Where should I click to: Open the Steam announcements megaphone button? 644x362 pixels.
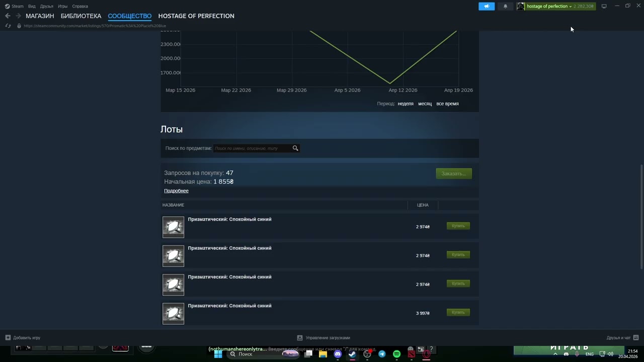point(487,6)
